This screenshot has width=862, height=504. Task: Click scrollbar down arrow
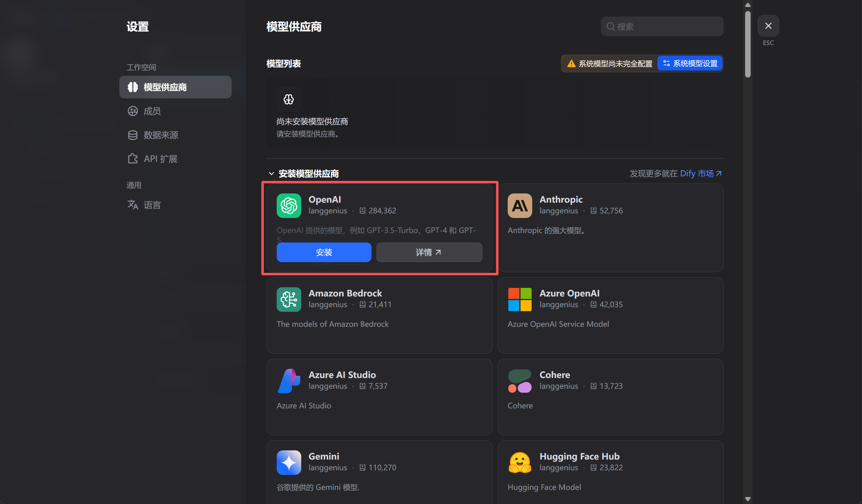click(747, 499)
